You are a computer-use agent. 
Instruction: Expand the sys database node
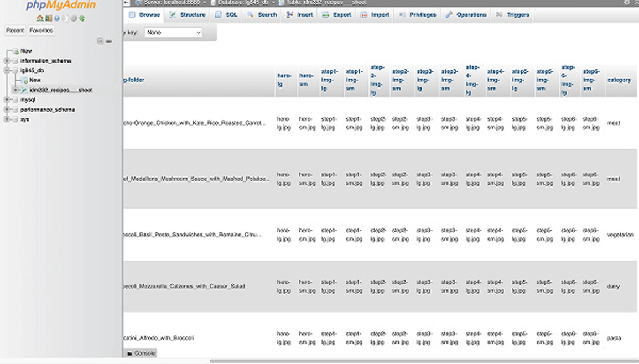pyautogui.click(x=7, y=119)
